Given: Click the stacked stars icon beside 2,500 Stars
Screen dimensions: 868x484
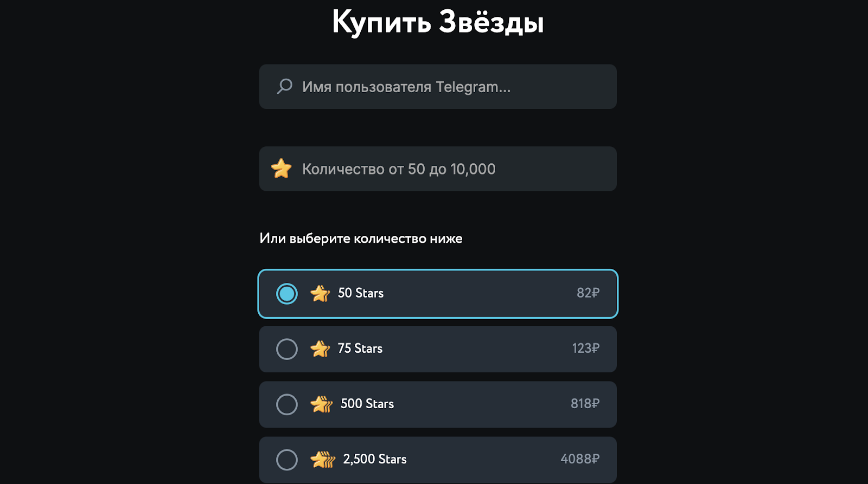Looking at the screenshot, I should (323, 459).
